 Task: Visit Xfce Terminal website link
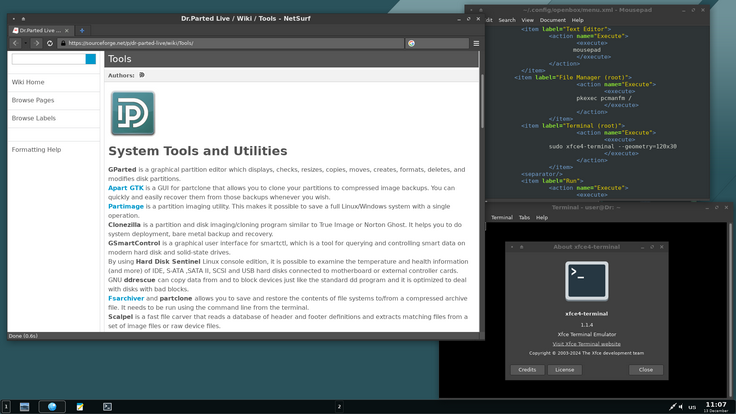pyautogui.click(x=586, y=344)
